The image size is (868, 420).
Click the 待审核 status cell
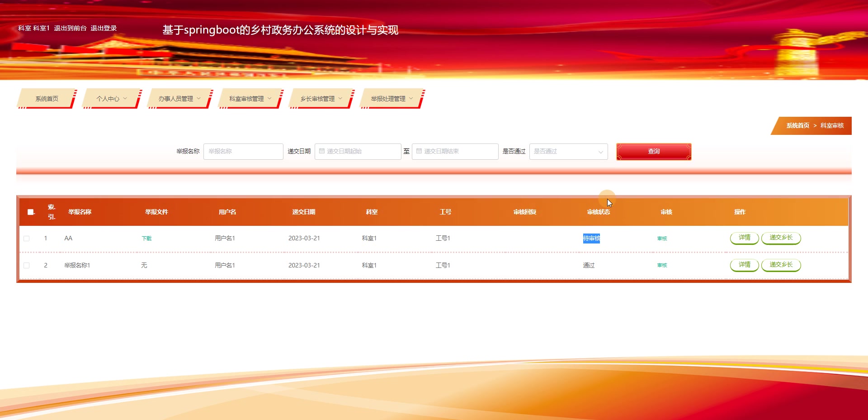point(591,239)
